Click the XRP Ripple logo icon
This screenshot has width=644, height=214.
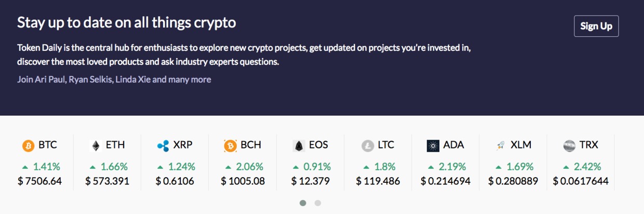click(163, 146)
